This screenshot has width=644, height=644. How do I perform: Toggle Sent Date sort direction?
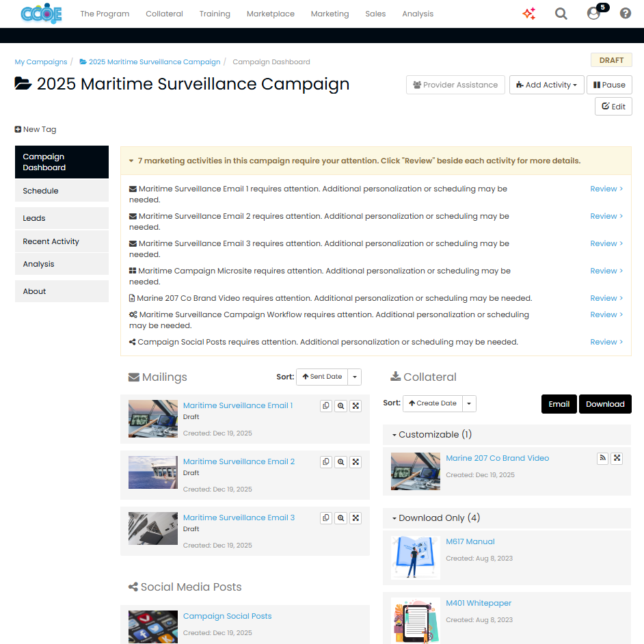pyautogui.click(x=322, y=377)
